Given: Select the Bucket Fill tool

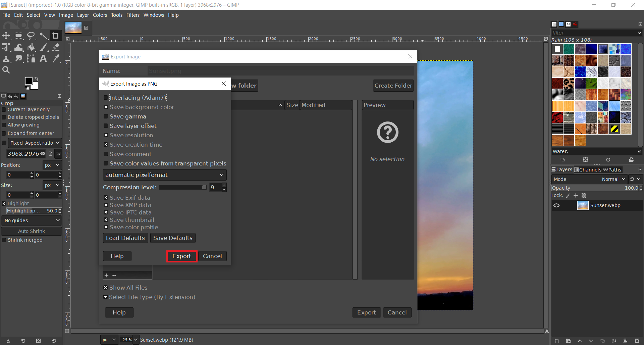Looking at the screenshot, I should (31, 47).
